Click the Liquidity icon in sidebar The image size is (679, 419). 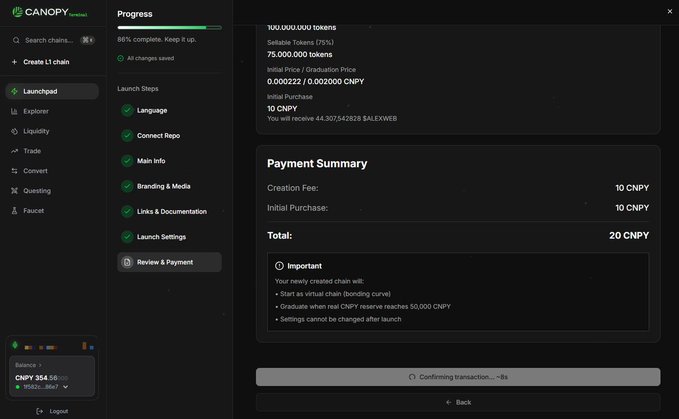(14, 131)
